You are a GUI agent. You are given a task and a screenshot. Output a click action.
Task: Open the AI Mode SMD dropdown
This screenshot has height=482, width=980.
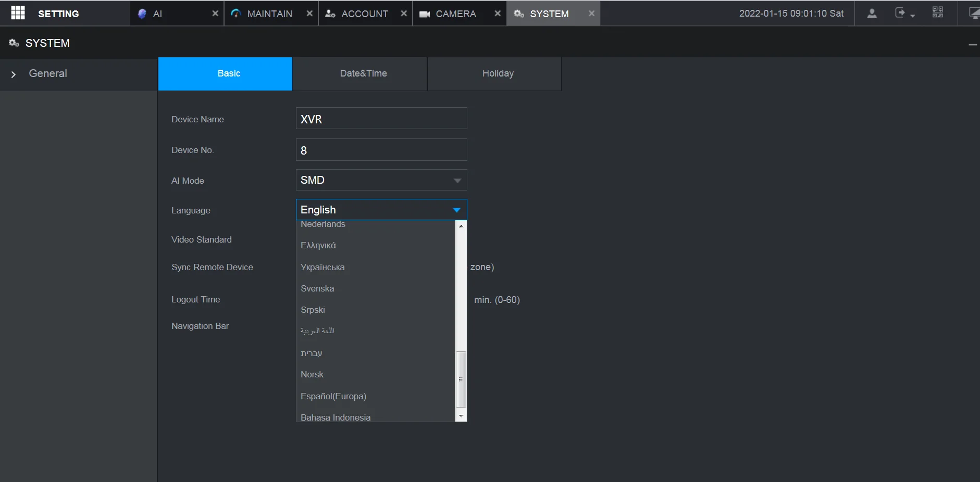[381, 180]
